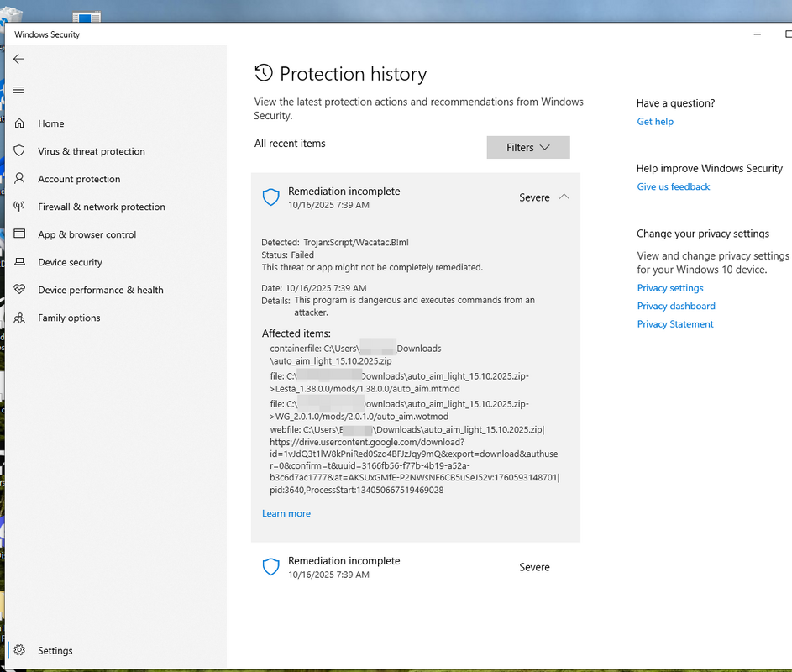Click the Home house icon
Image resolution: width=792 pixels, height=672 pixels.
click(x=19, y=123)
